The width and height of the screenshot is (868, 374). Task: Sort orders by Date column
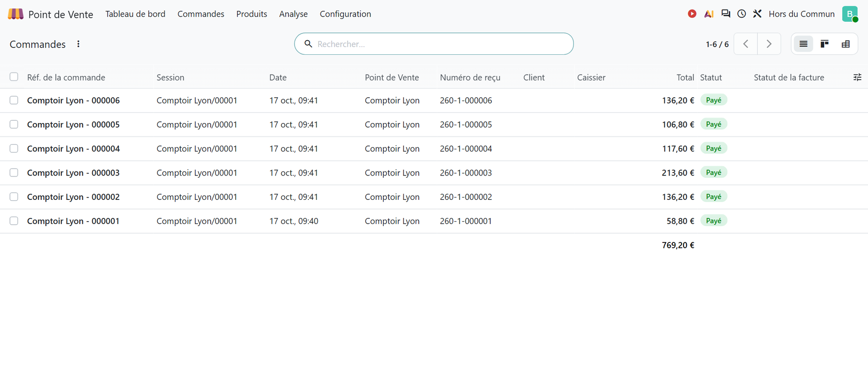(x=278, y=77)
